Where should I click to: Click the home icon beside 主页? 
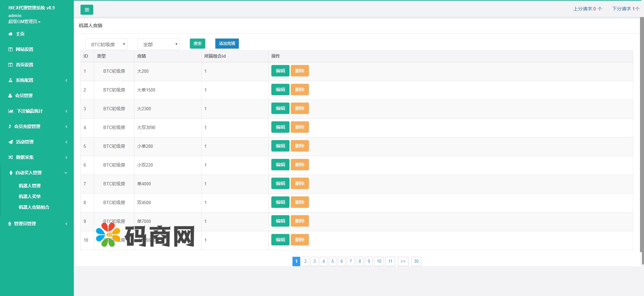coord(10,34)
